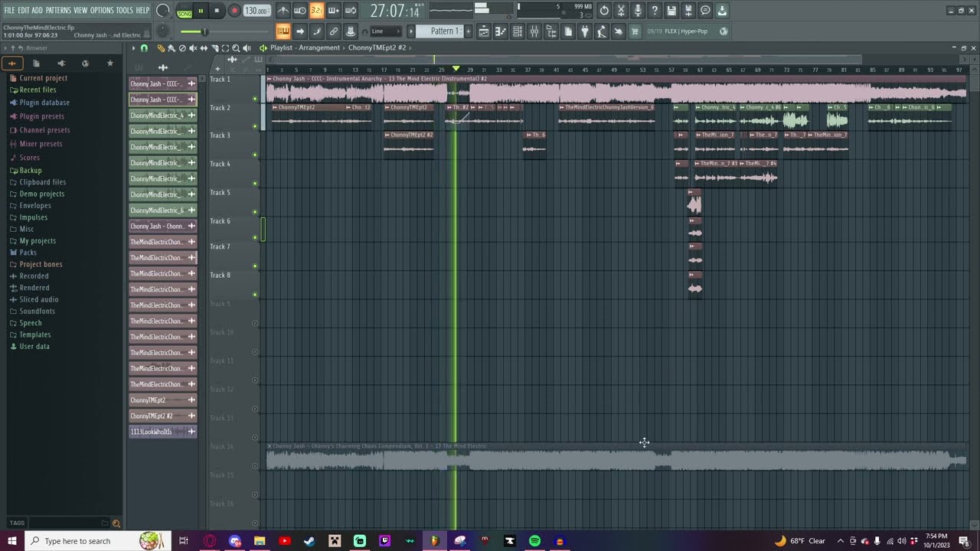This screenshot has width=980, height=551.
Task: Open audio editor scissors icon
Action: tap(621, 11)
